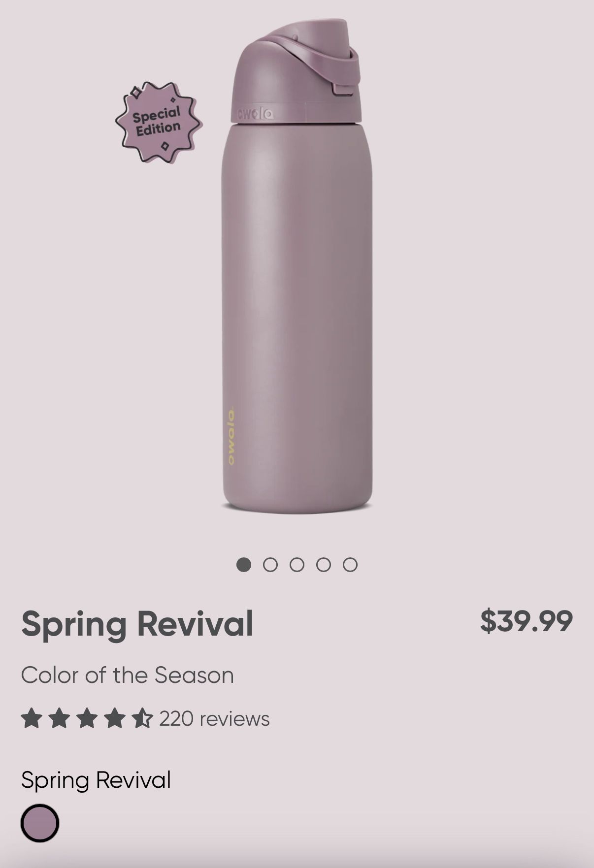Click the first star rating icon

click(32, 718)
